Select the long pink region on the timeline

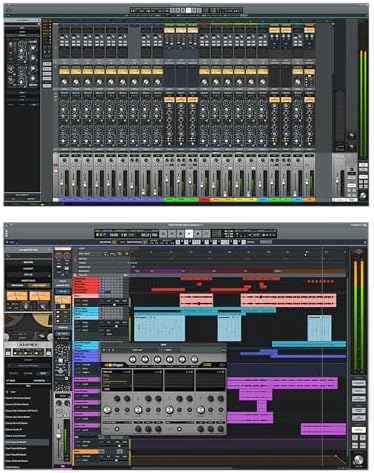(x=289, y=300)
